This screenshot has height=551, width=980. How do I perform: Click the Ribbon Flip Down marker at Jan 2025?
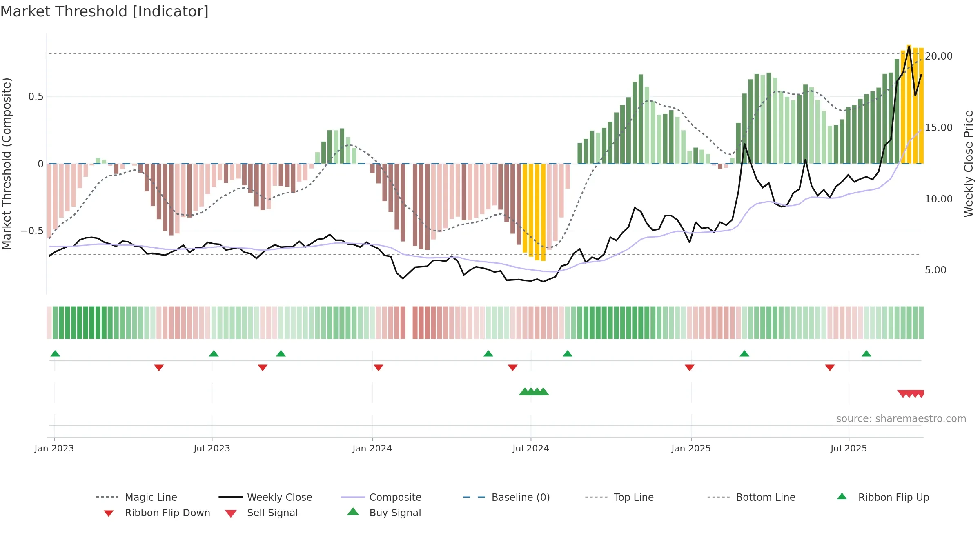coord(690,368)
